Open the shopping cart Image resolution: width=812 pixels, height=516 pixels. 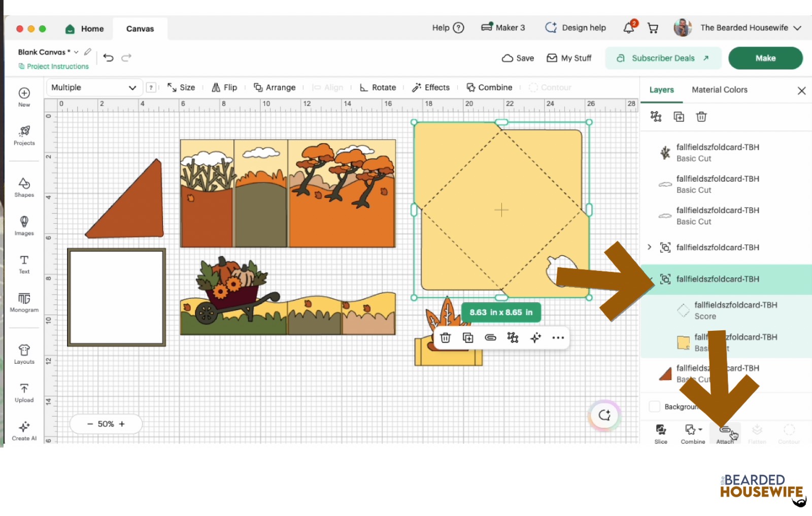tap(653, 28)
